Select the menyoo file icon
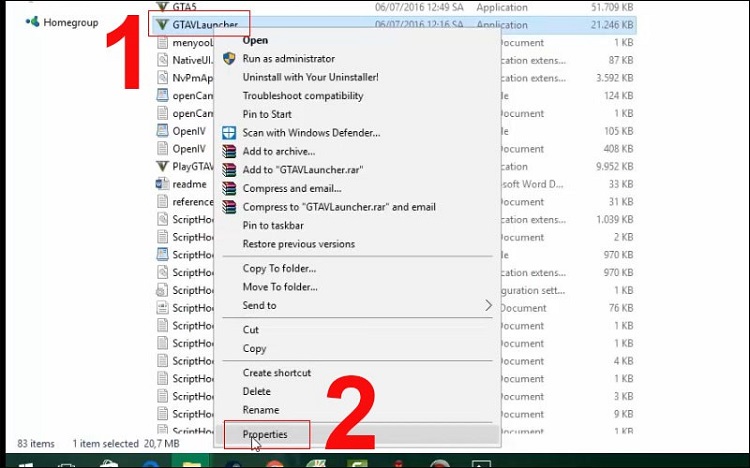 click(x=163, y=43)
